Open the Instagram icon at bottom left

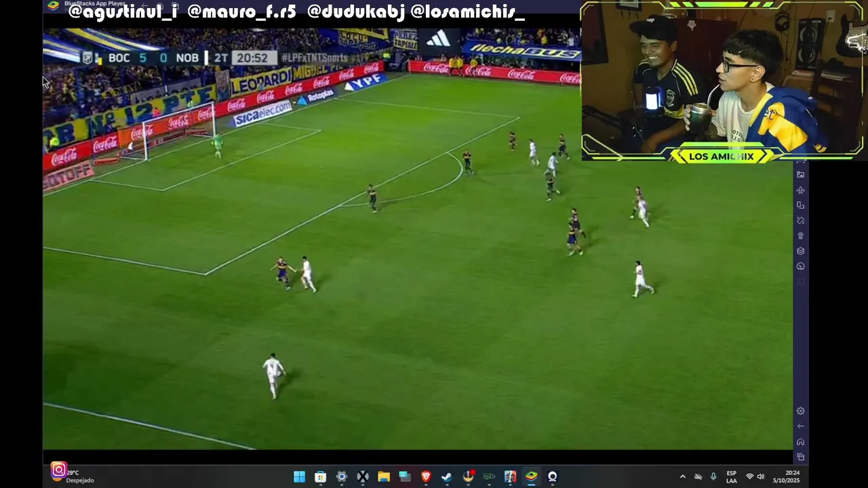click(58, 470)
